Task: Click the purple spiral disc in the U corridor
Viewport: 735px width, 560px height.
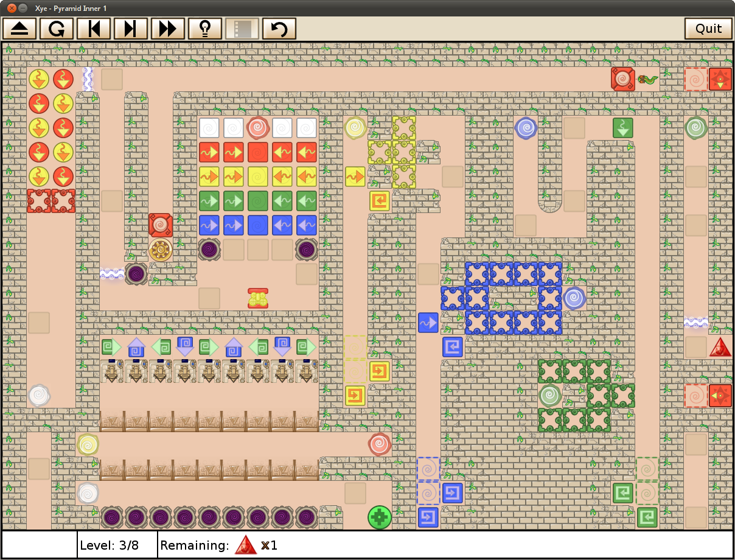Action: [x=526, y=128]
